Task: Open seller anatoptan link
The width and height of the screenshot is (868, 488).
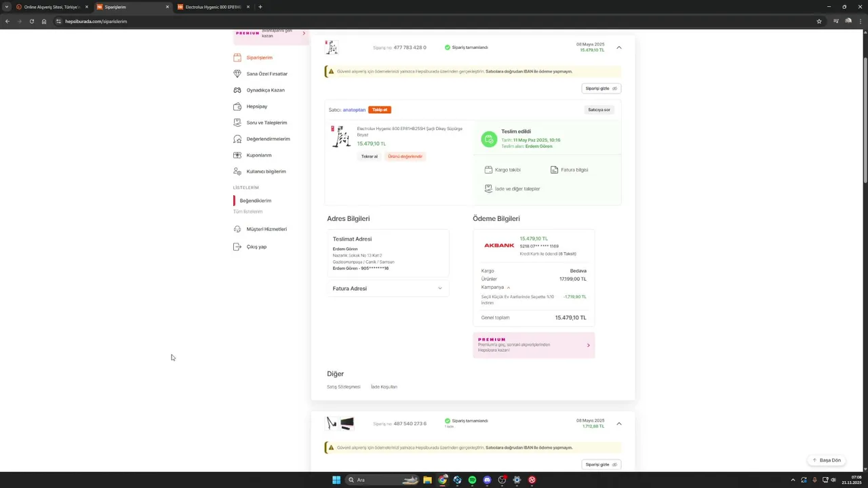Action: [x=354, y=110]
